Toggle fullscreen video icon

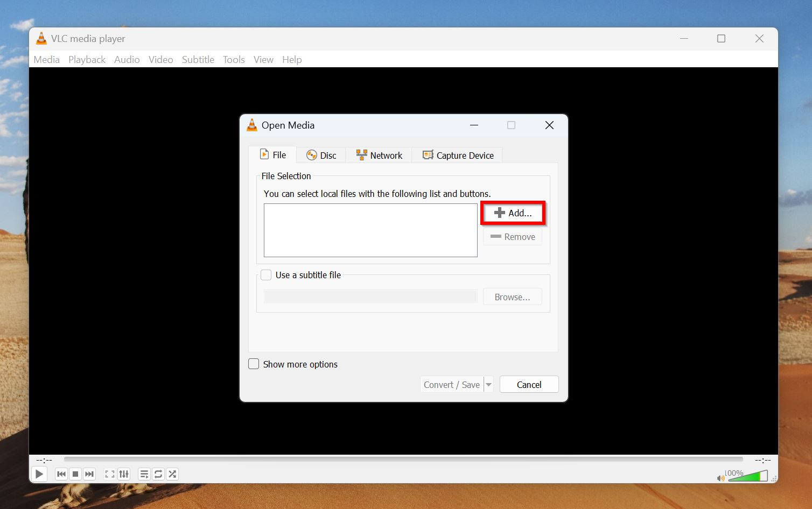110,474
